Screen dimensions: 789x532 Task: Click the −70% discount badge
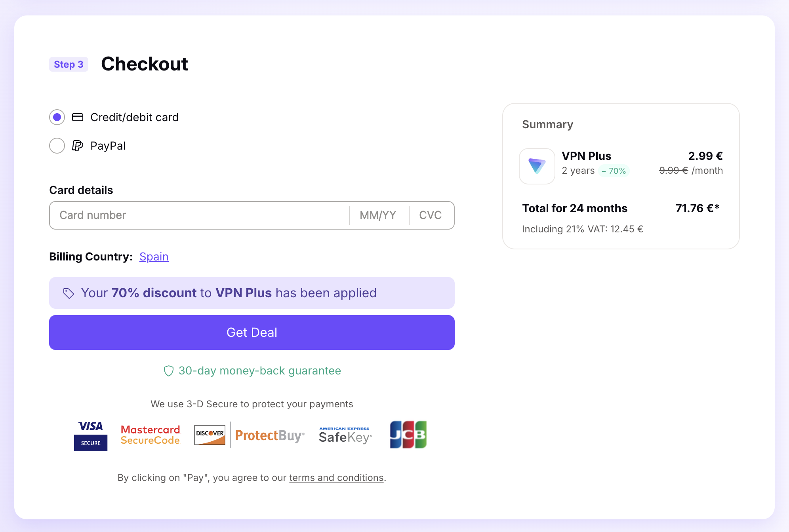[614, 171]
